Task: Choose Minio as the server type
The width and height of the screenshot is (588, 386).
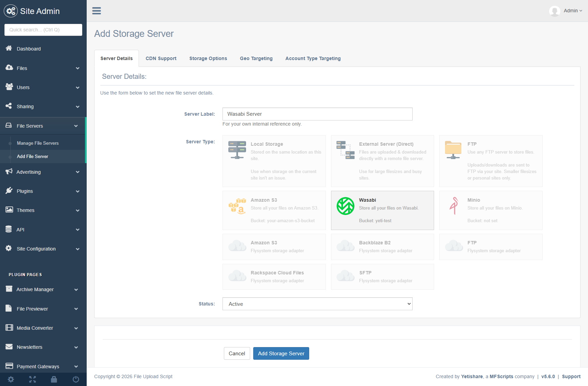Action: 490,210
